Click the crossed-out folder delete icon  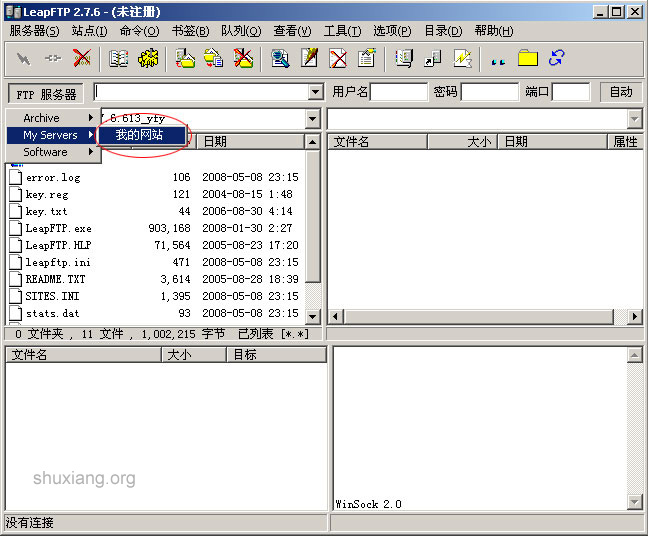pos(243,58)
